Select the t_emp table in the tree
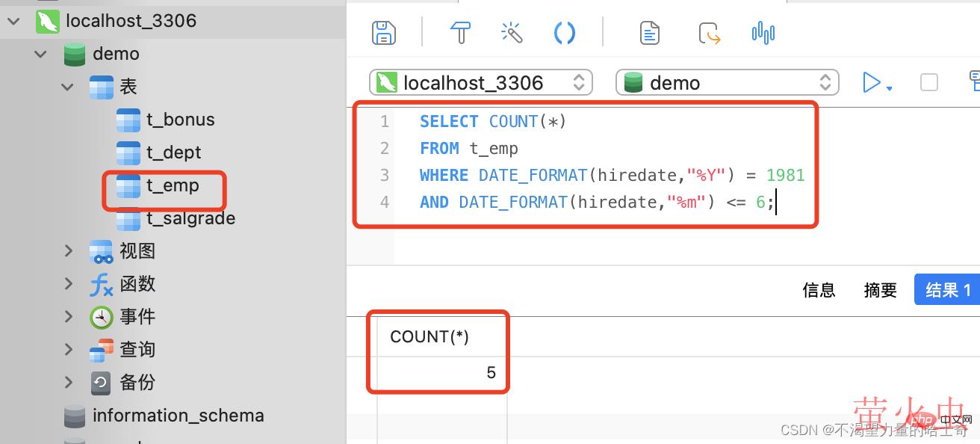 point(172,185)
